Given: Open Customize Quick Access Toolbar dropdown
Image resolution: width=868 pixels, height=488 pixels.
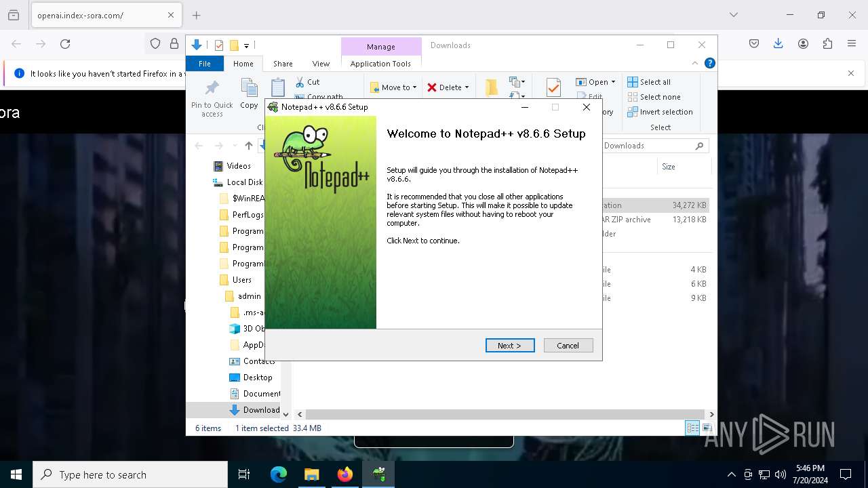Looking at the screenshot, I should tap(247, 46).
